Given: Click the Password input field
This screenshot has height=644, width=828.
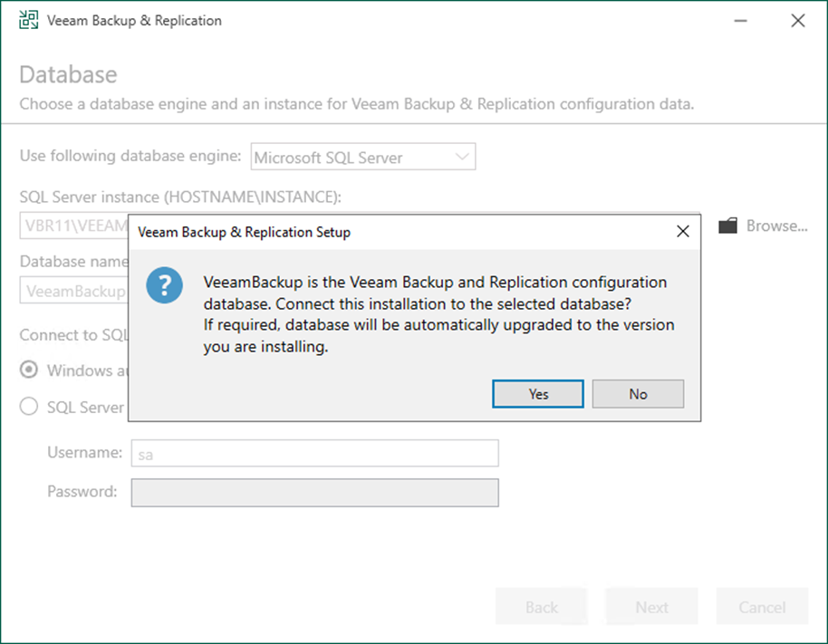Looking at the screenshot, I should [x=314, y=493].
